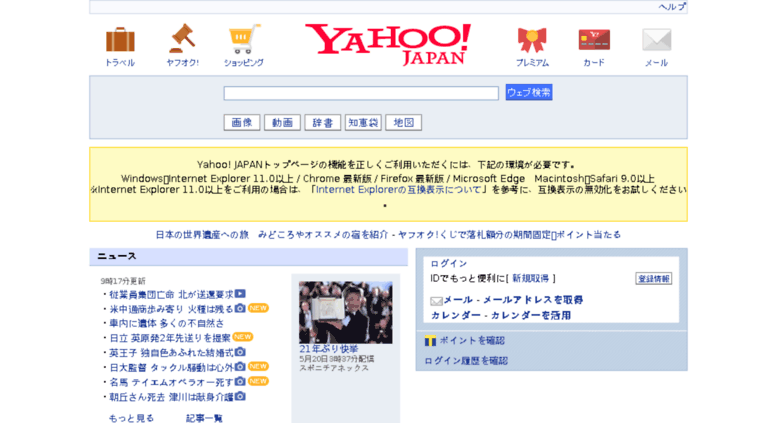Open the 21年ぶり快挙 caption link
This screenshot has width=777, height=423.
pos(329,349)
